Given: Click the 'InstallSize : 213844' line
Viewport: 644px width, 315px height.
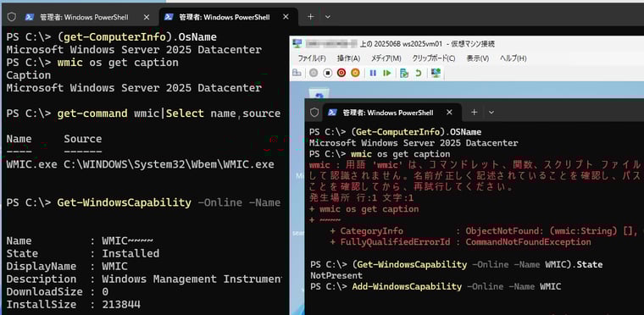Looking at the screenshot, I should [x=74, y=304].
